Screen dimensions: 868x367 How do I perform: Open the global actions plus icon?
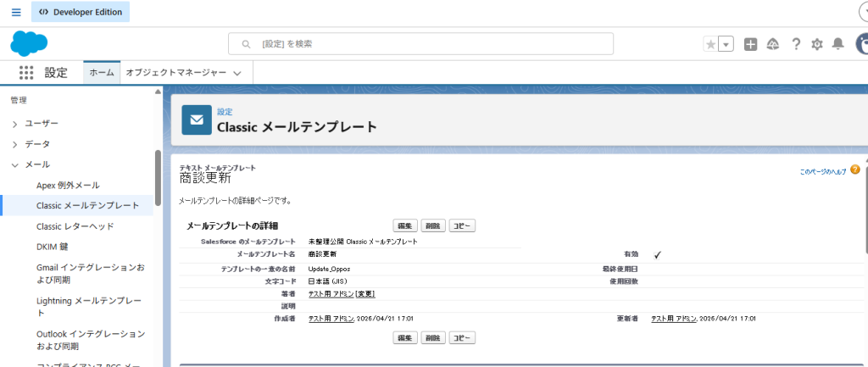750,44
